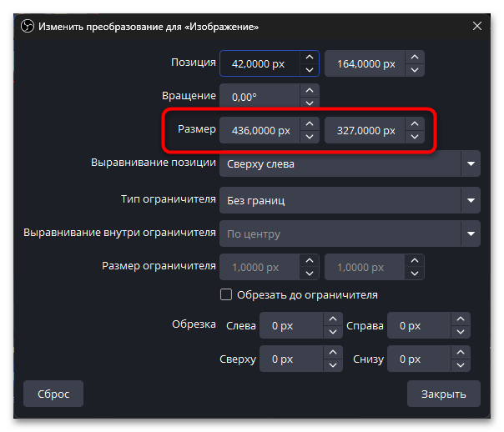
Task: Decrease the left crop value
Action: pos(333,331)
